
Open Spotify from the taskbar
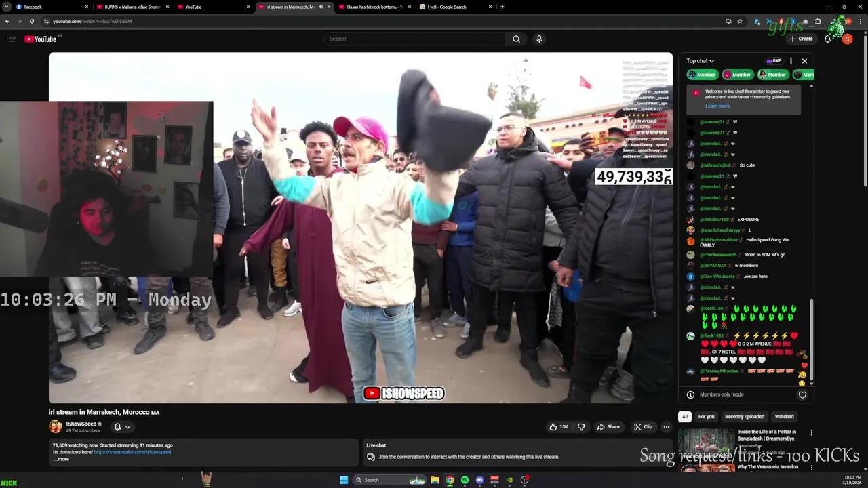pyautogui.click(x=465, y=480)
